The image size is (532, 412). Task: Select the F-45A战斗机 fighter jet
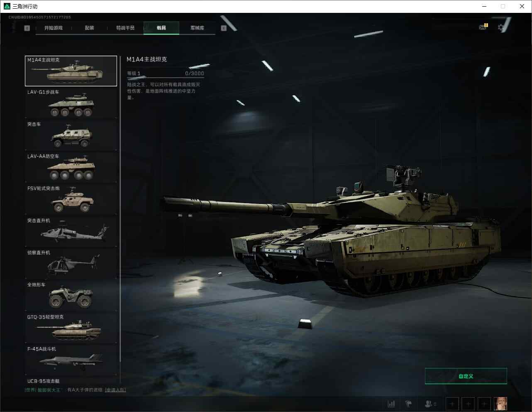coord(71,360)
